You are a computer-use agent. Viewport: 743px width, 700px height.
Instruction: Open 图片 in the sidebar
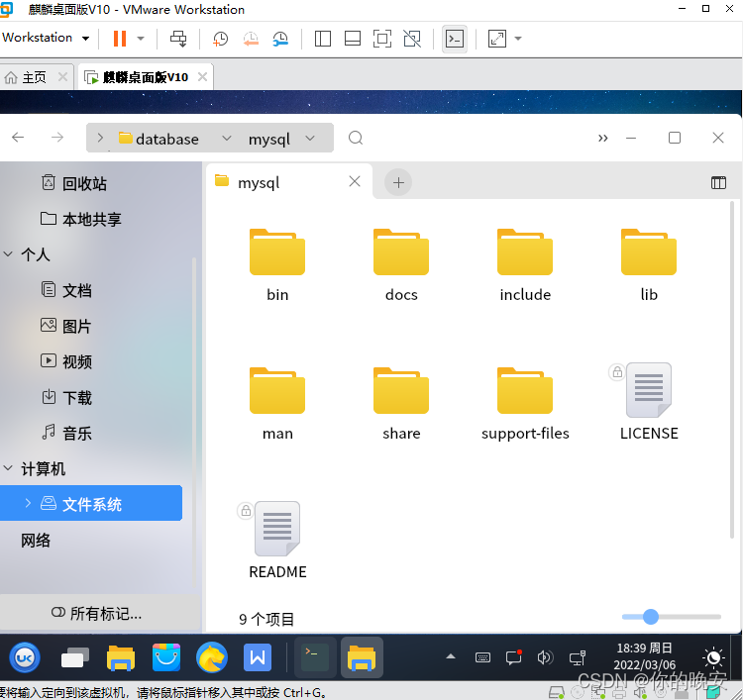(66, 327)
